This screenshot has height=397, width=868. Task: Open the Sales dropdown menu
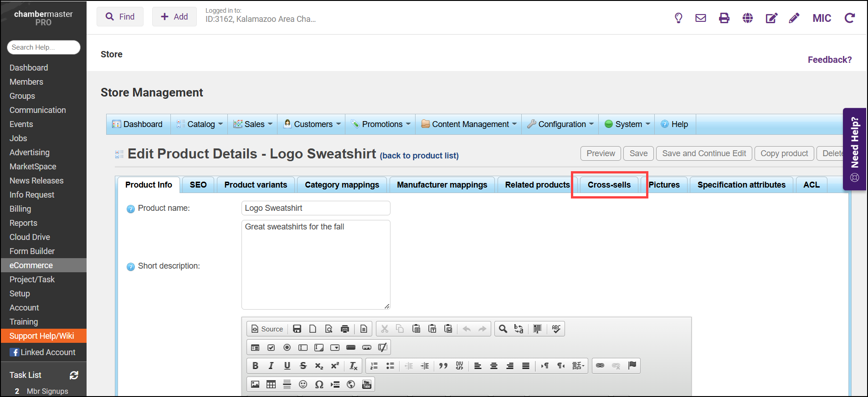[x=254, y=124]
